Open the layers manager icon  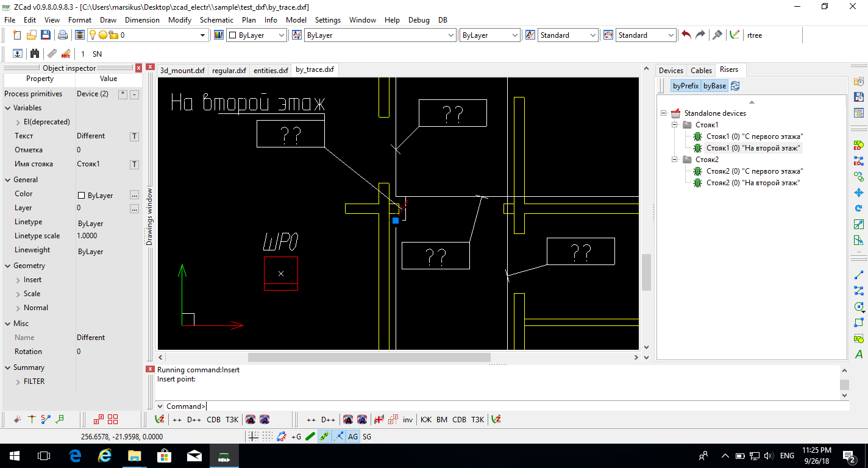[x=80, y=35]
